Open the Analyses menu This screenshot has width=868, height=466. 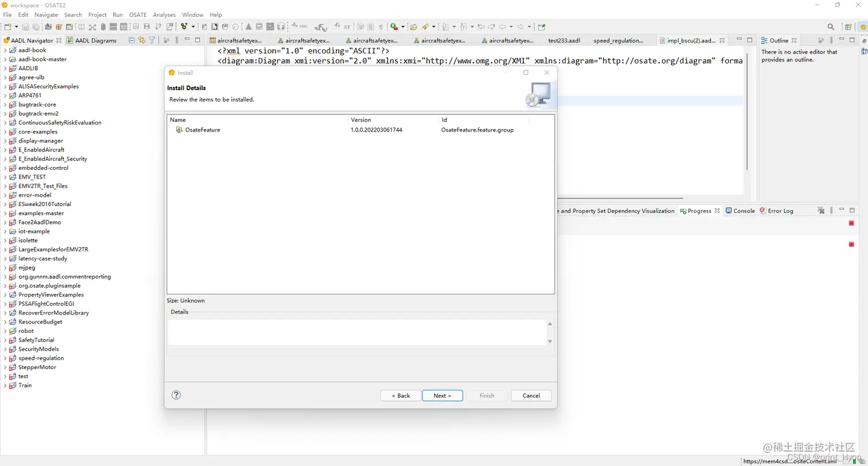[164, 14]
